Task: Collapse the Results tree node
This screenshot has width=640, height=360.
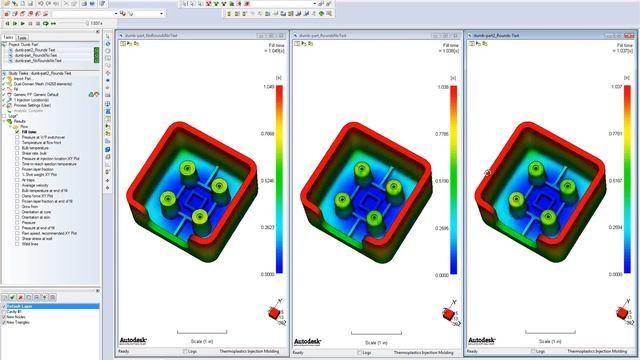Action: point(4,121)
